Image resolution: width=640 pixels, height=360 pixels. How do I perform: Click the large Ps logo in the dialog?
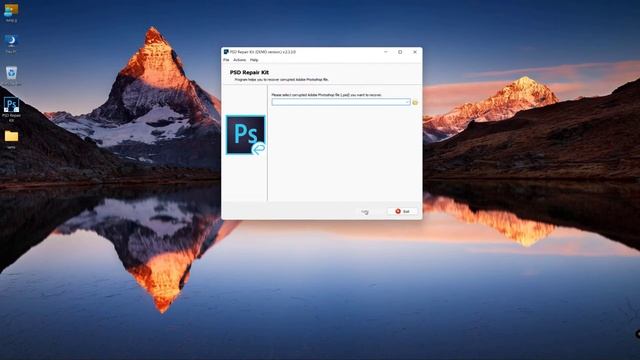tap(246, 135)
